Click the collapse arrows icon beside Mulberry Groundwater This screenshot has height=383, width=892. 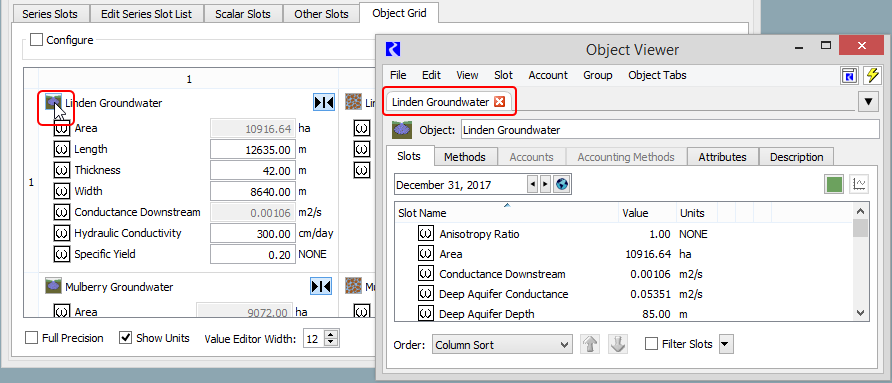[321, 286]
